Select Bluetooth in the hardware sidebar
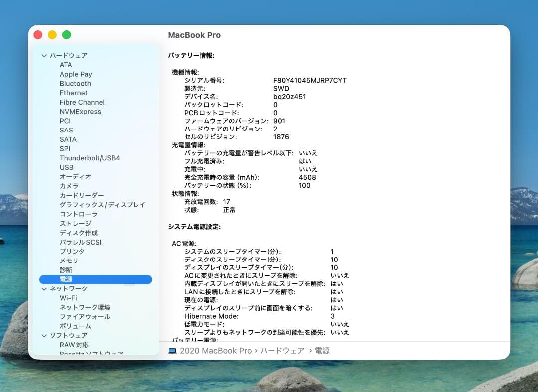 pyautogui.click(x=75, y=83)
